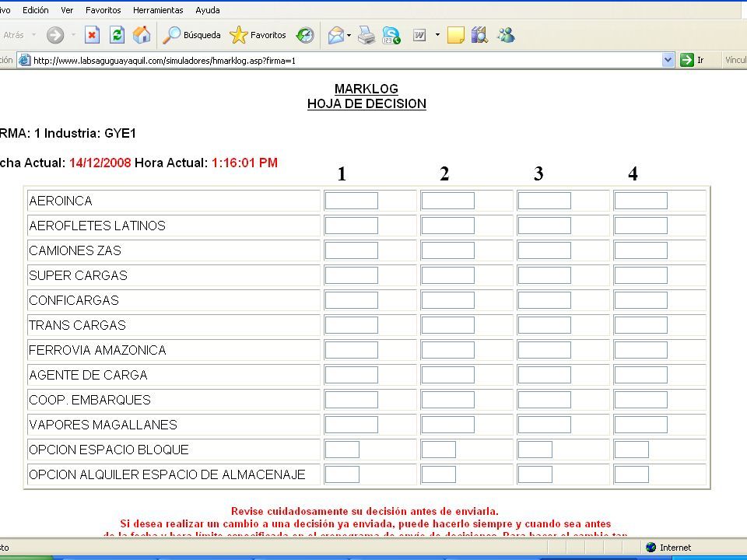
Task: Click OPCION ALQUILER ESPACIO column 4 input
Action: tap(632, 474)
